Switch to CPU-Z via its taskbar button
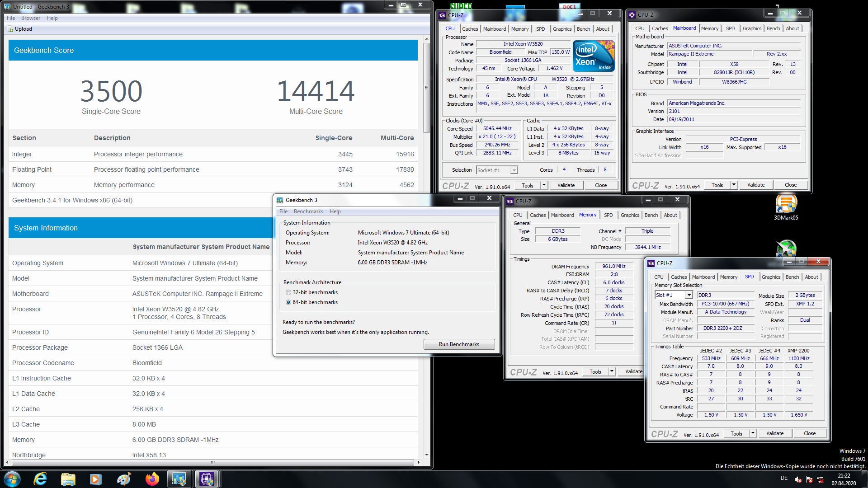Image resolution: width=868 pixels, height=488 pixels. (x=207, y=479)
